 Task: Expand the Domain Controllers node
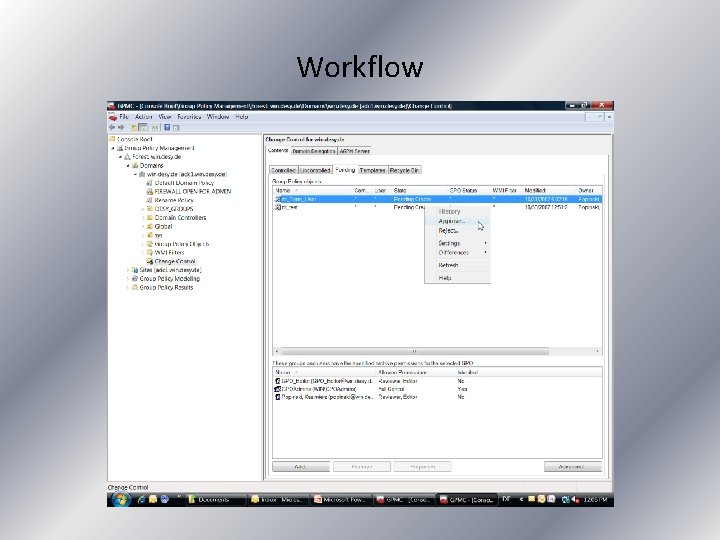tap(143, 218)
